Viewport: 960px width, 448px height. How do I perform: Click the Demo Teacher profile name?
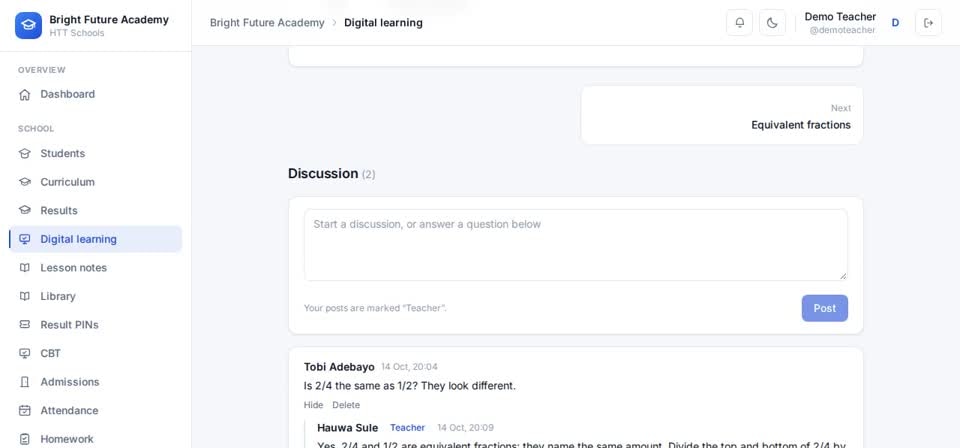840,17
